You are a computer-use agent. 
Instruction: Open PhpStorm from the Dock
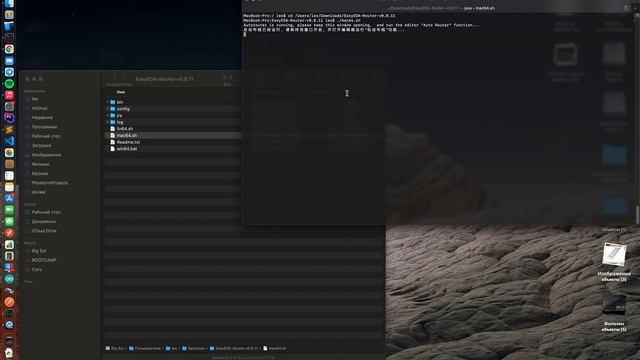(9, 118)
